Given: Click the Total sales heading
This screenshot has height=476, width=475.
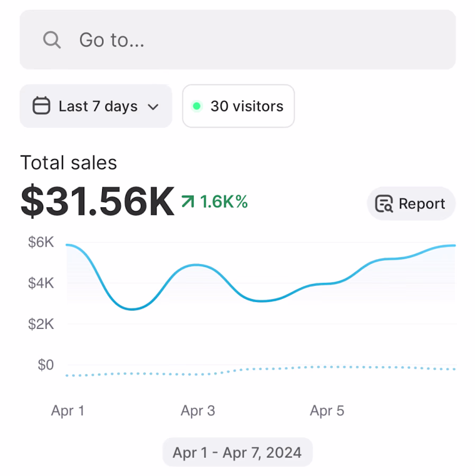Looking at the screenshot, I should coord(69,162).
